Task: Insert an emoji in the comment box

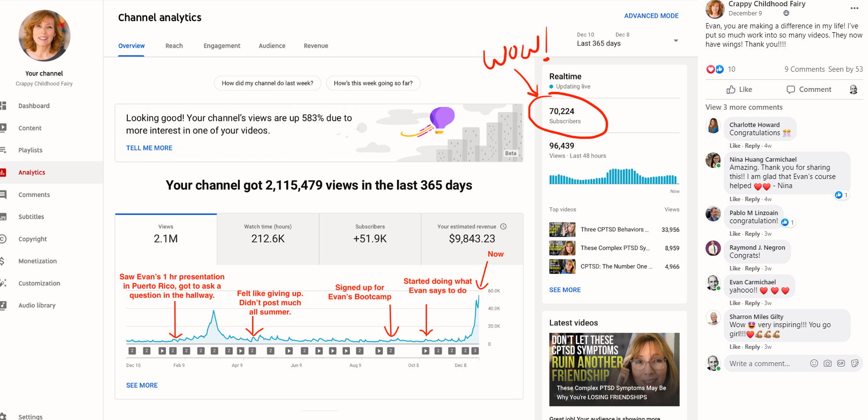Action: click(814, 364)
